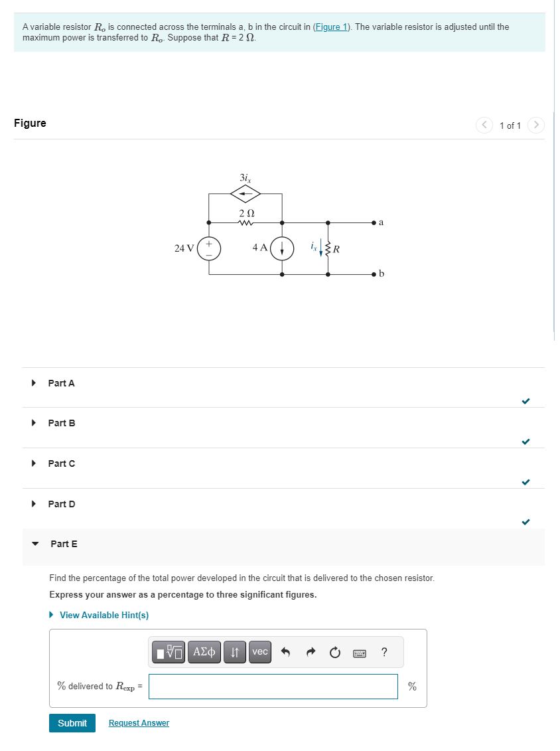Click the Part B completion checkmark
Image resolution: width=560 pixels, height=751 pixels.
pos(525,441)
